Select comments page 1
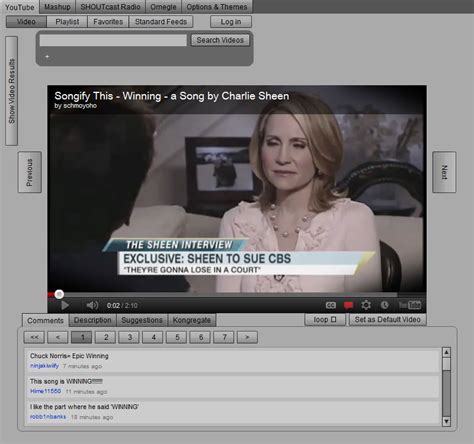 pos(82,337)
